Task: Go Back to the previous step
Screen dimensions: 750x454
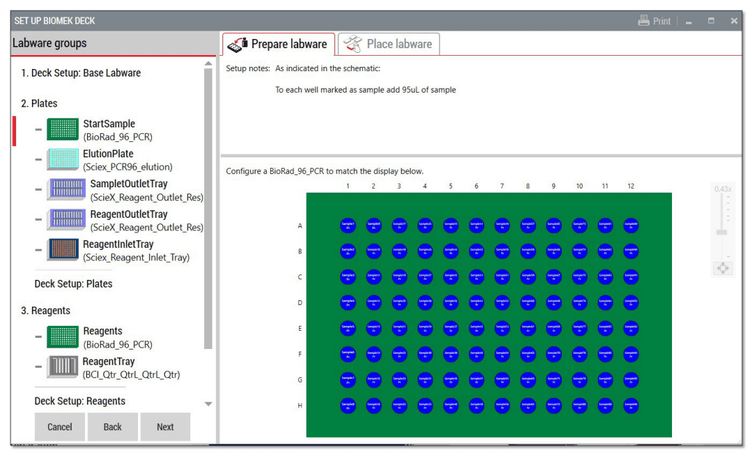Action: tap(112, 427)
